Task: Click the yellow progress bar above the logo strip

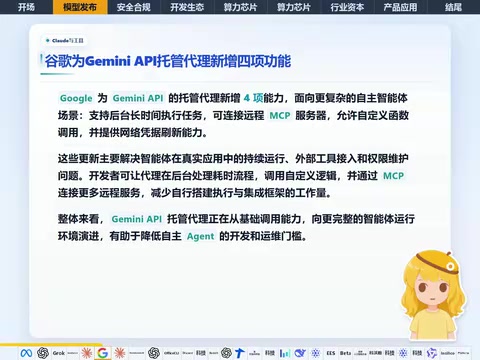Action: pos(51,344)
